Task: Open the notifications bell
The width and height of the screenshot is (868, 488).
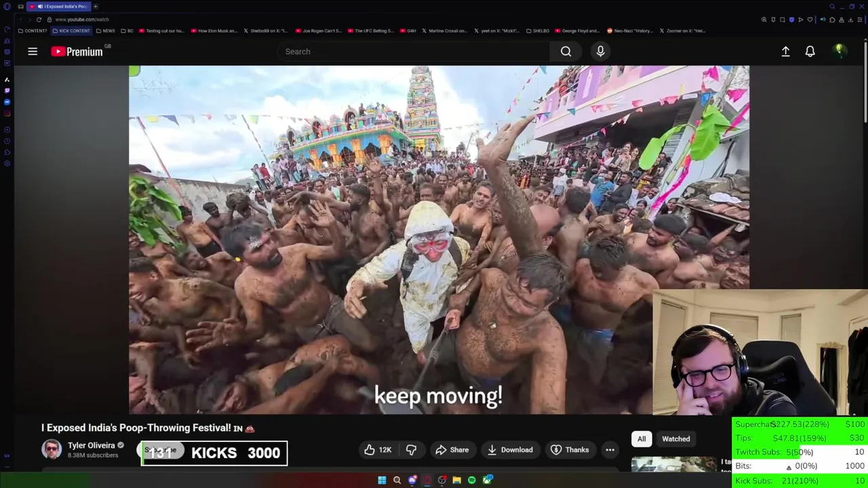Action: [810, 52]
